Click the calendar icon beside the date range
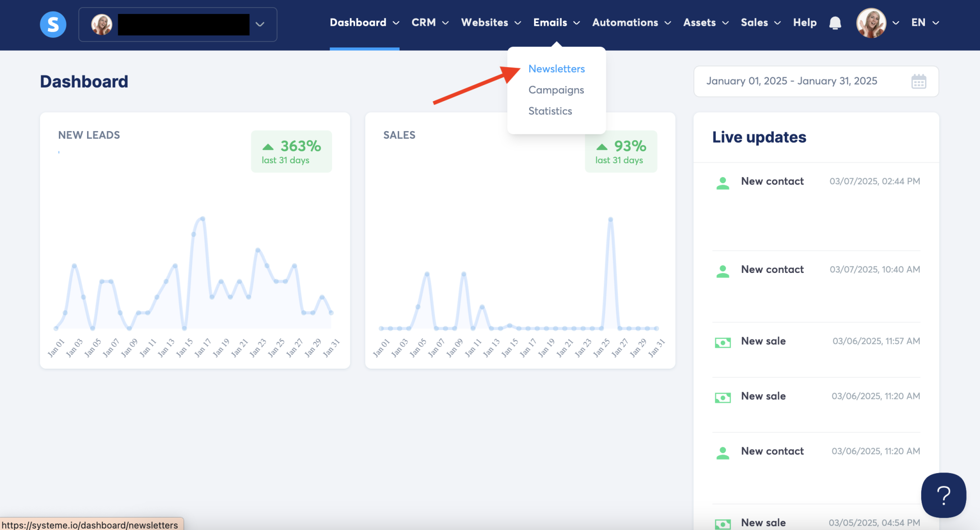 pyautogui.click(x=919, y=81)
